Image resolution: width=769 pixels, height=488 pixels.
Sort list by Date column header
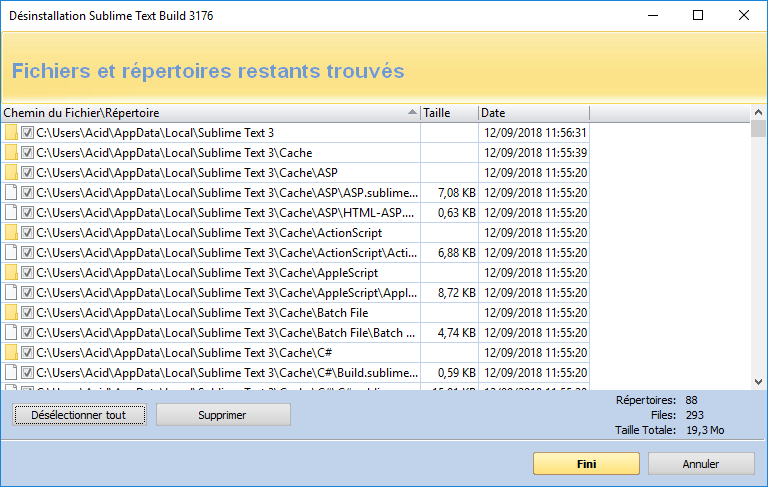coord(534,113)
